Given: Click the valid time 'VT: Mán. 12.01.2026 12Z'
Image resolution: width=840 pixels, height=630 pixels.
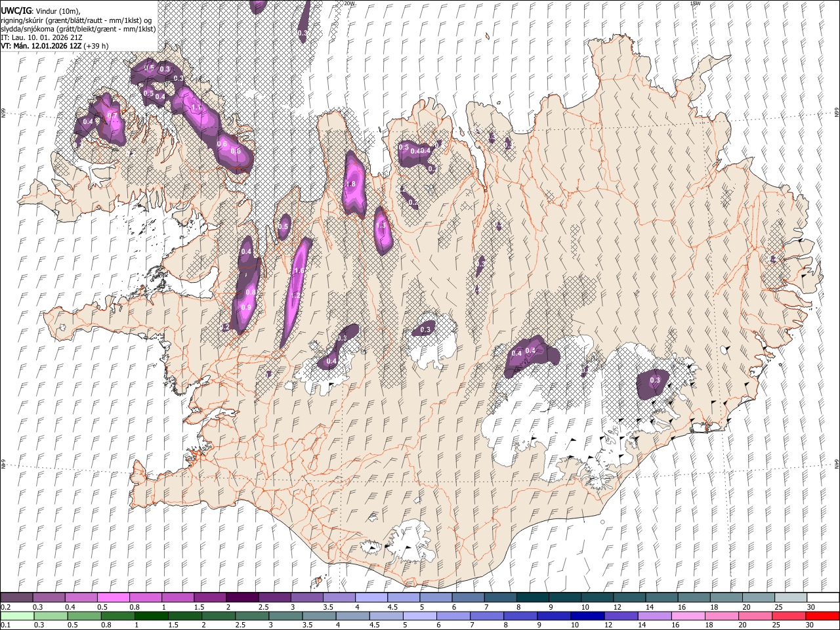Looking at the screenshot, I should 41,46.
